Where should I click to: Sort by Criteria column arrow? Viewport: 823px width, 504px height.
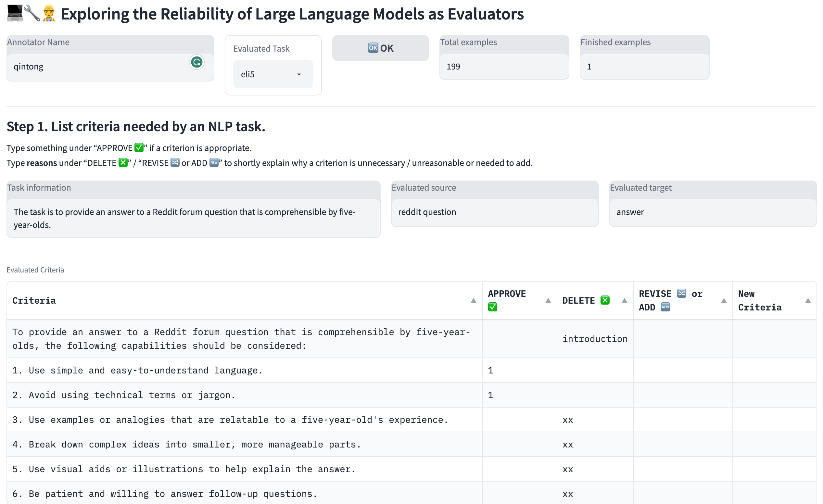(x=473, y=301)
